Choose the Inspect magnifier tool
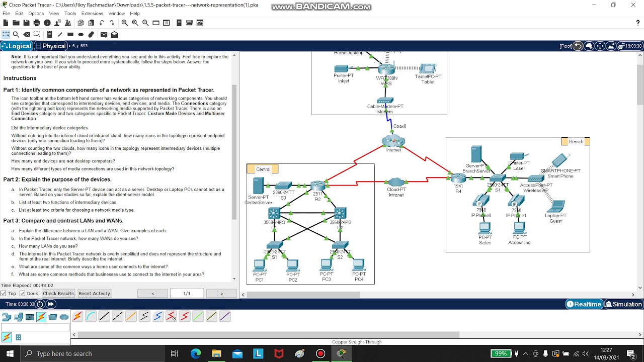 pyautogui.click(x=16, y=35)
